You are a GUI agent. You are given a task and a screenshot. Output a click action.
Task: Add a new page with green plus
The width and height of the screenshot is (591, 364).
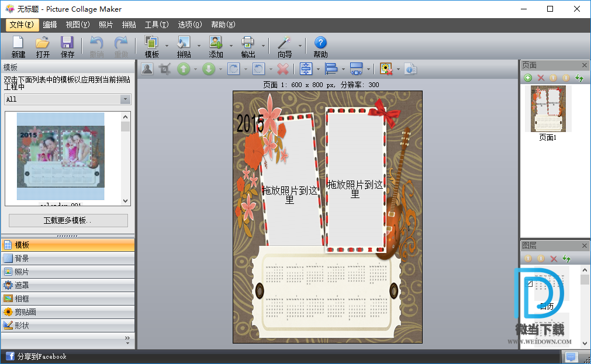(528, 78)
